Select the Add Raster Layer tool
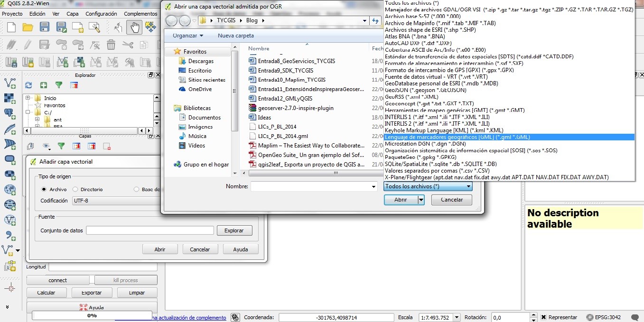644x322 pixels. point(9,98)
